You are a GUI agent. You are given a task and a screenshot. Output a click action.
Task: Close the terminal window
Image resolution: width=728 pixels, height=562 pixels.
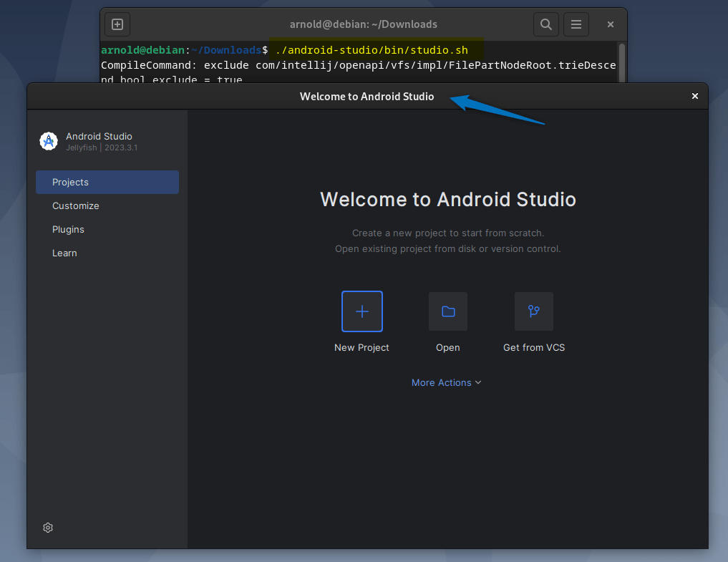coord(611,24)
